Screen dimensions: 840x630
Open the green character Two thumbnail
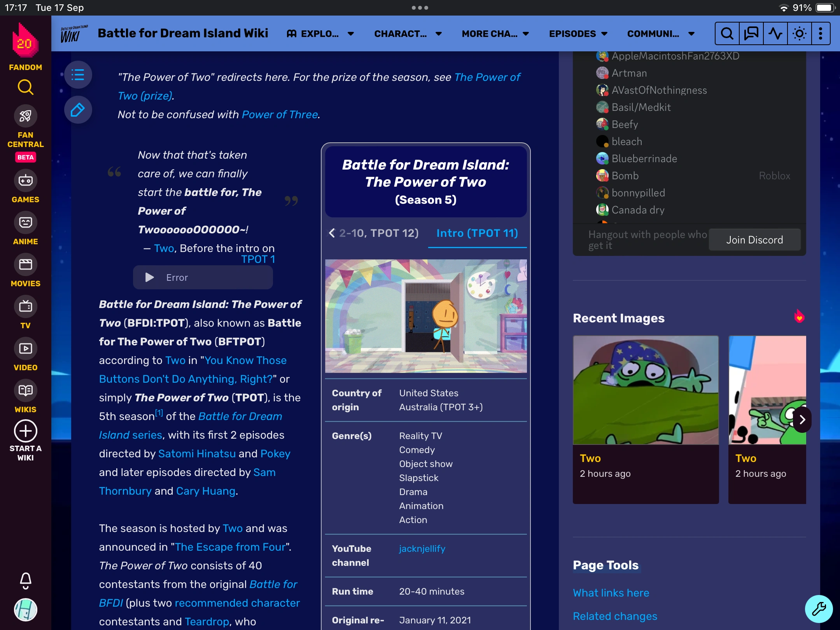(x=646, y=390)
